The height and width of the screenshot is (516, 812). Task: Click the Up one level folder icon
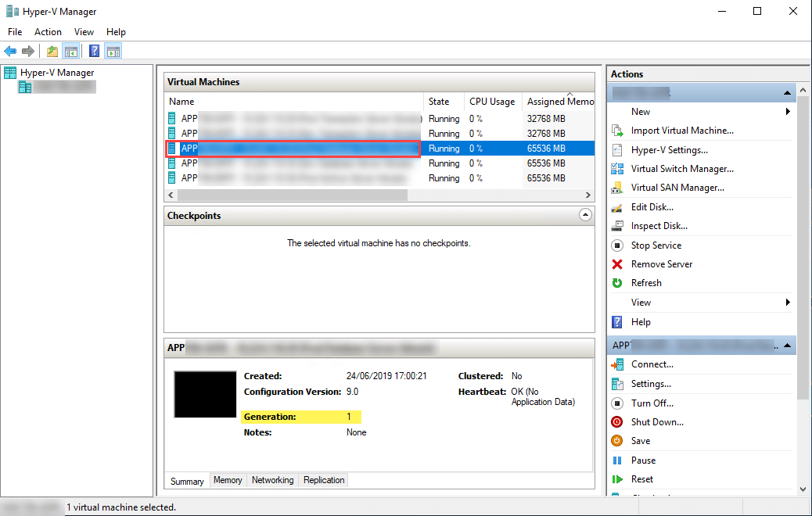click(52, 52)
